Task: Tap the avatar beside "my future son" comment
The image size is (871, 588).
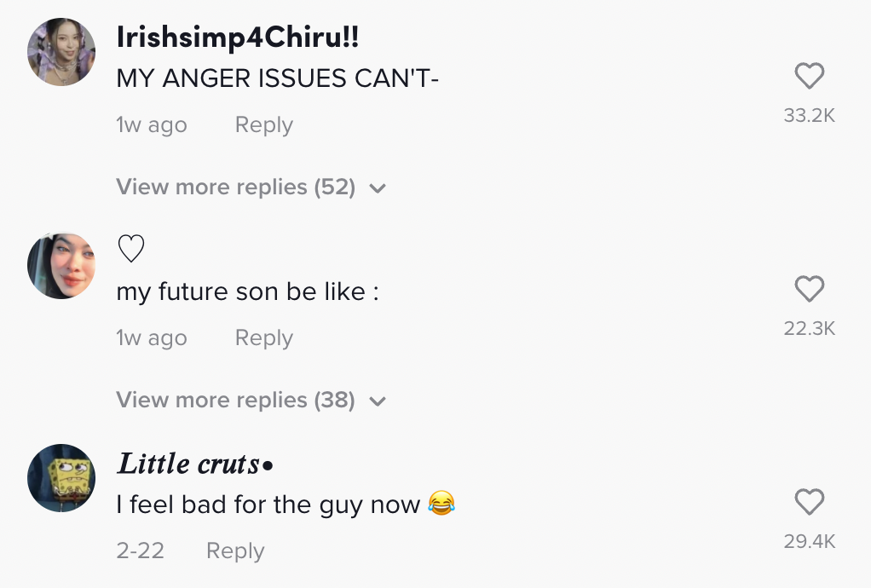Action: click(61, 265)
